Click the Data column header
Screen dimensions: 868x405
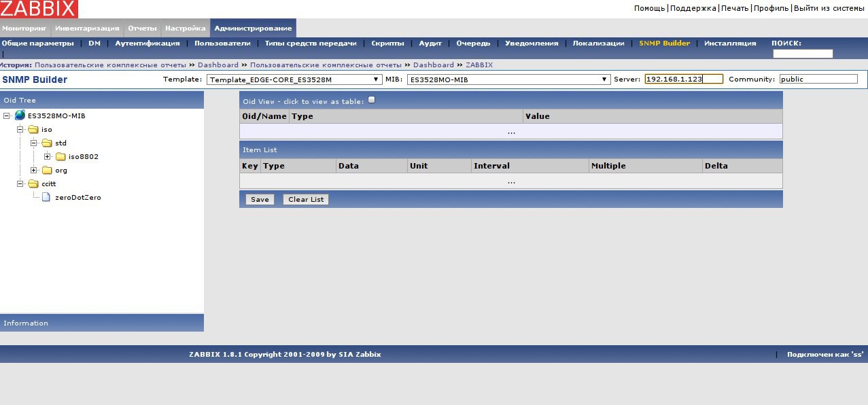coord(371,166)
